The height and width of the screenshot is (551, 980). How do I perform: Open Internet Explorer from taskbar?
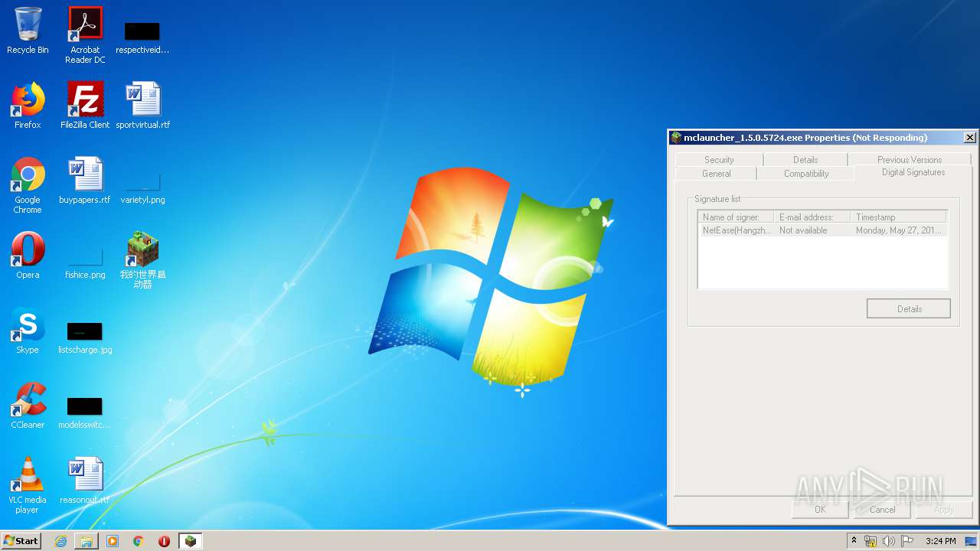point(60,541)
